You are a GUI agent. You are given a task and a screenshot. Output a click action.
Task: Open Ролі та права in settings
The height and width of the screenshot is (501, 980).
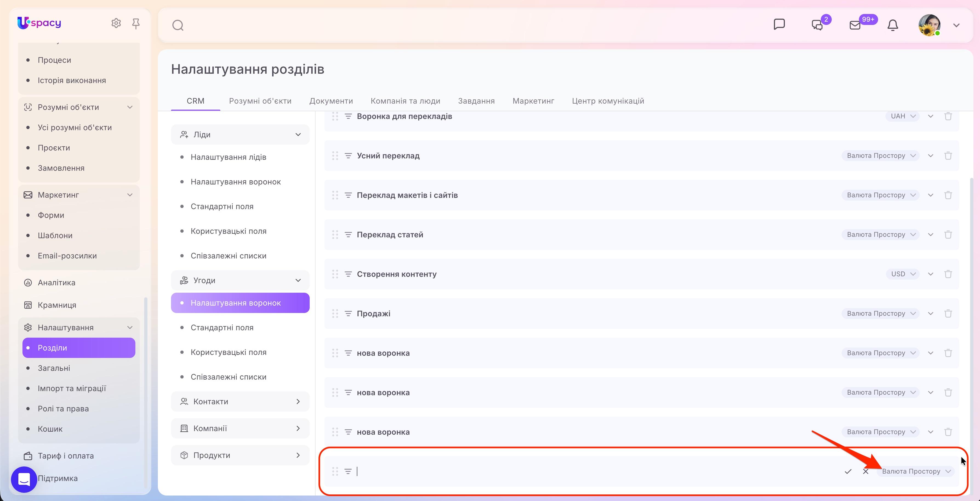[x=63, y=409]
